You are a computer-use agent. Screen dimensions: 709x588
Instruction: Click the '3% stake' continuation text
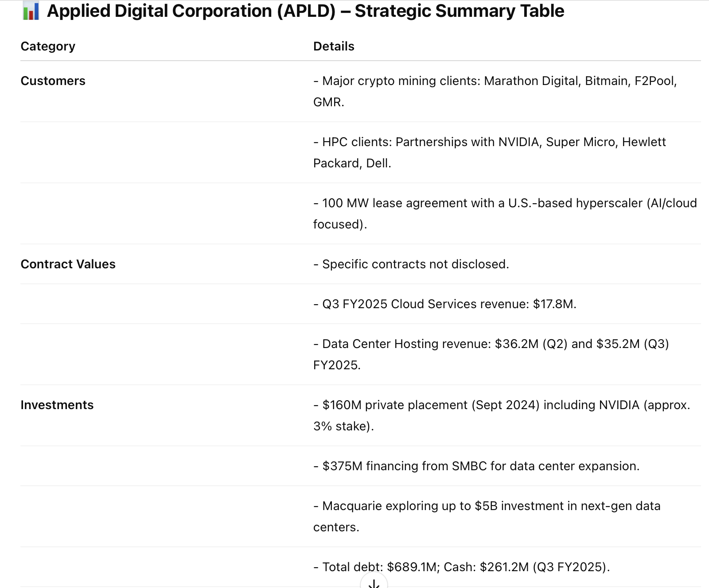click(344, 426)
